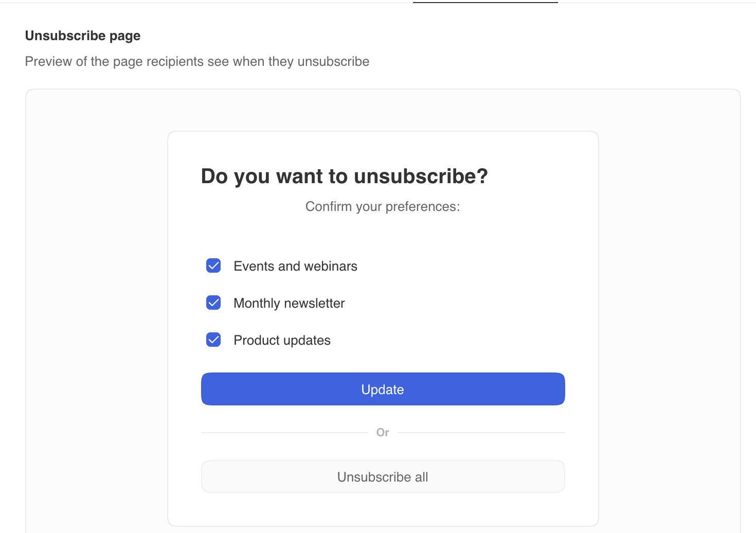Click divider line right of "Or"
Image resolution: width=756 pixels, height=533 pixels.
point(481,433)
